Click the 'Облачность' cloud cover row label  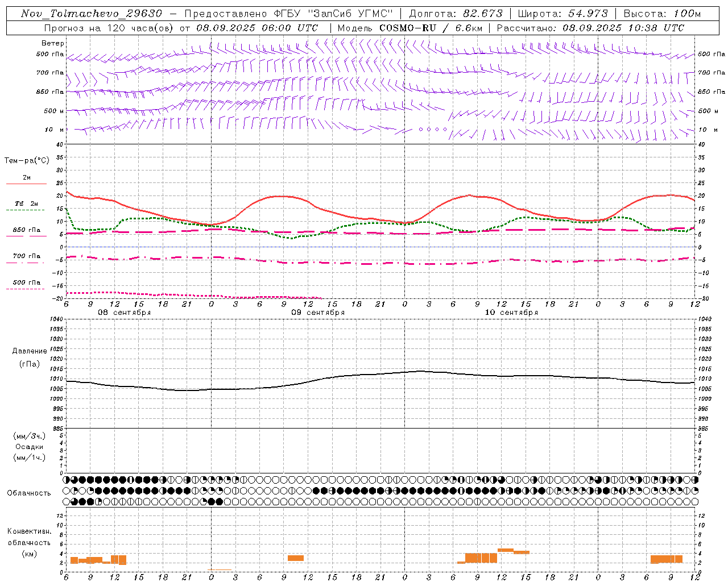[x=29, y=493]
